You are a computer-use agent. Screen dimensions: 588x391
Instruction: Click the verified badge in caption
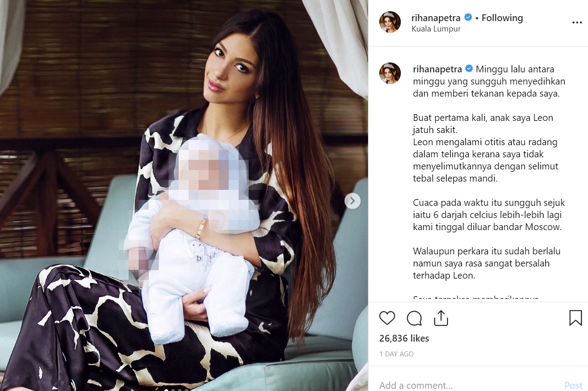[x=469, y=69]
